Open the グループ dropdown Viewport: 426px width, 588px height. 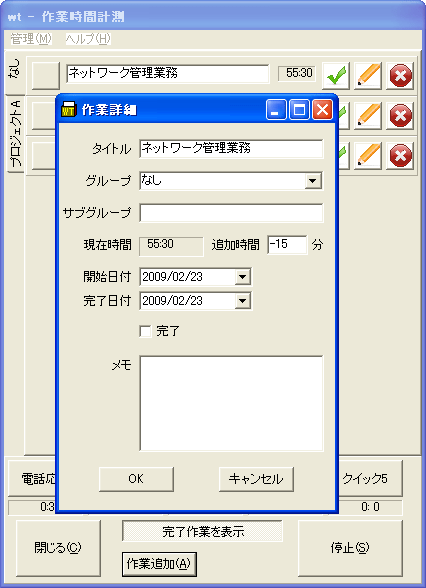313,181
